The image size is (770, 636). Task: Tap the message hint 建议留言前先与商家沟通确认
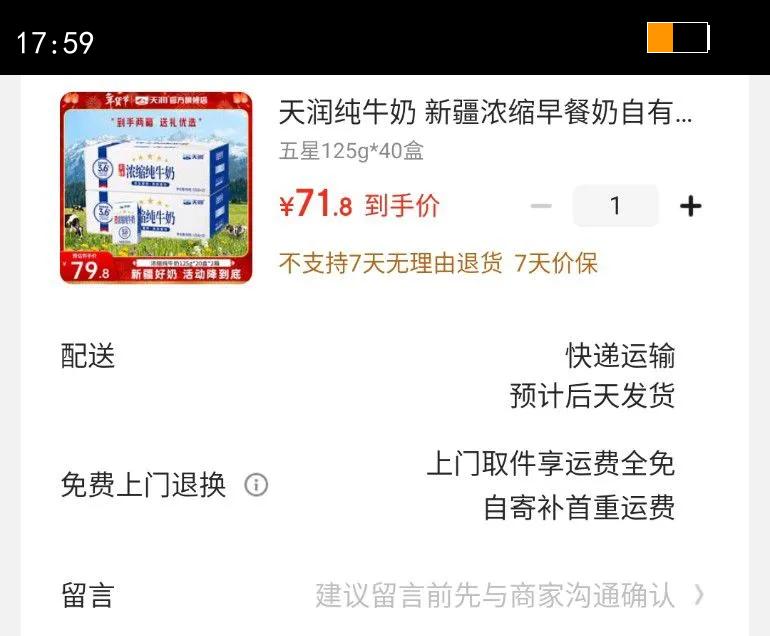495,595
